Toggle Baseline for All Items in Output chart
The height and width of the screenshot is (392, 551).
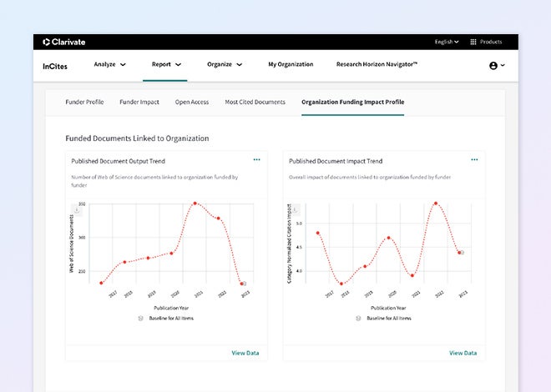141,319
